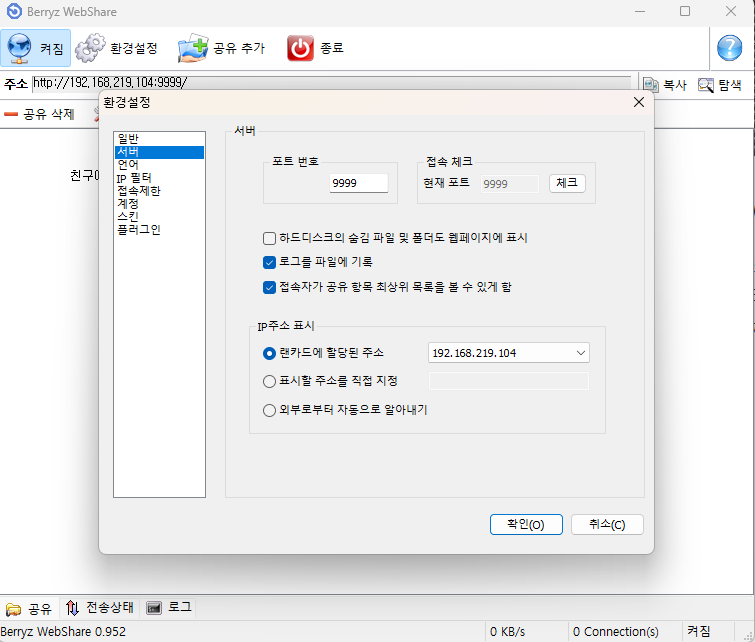Viewport: 755px width, 642px height.
Task: Click the 전송상태 arrows icon
Action: click(72, 608)
